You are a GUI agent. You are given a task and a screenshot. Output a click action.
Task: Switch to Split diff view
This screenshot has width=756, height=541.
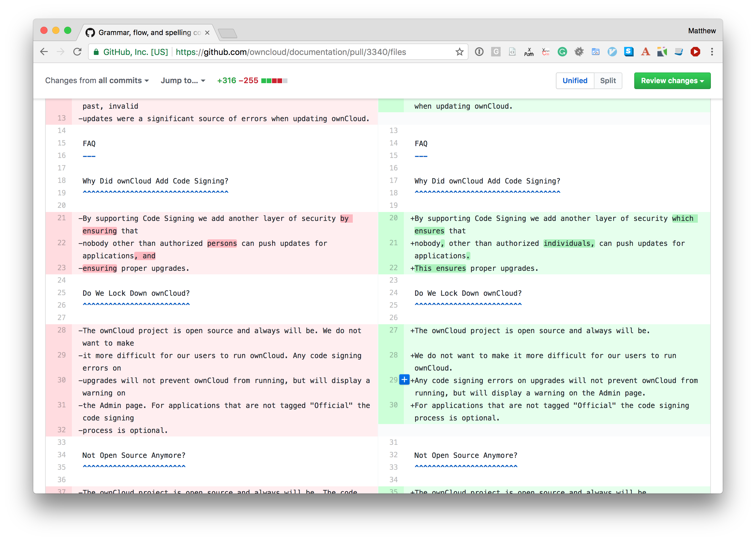click(608, 81)
